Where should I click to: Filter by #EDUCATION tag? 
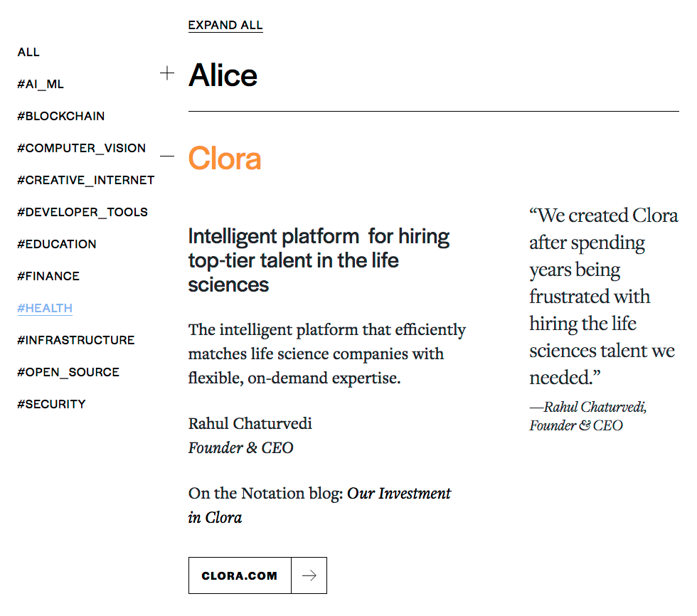click(x=57, y=245)
